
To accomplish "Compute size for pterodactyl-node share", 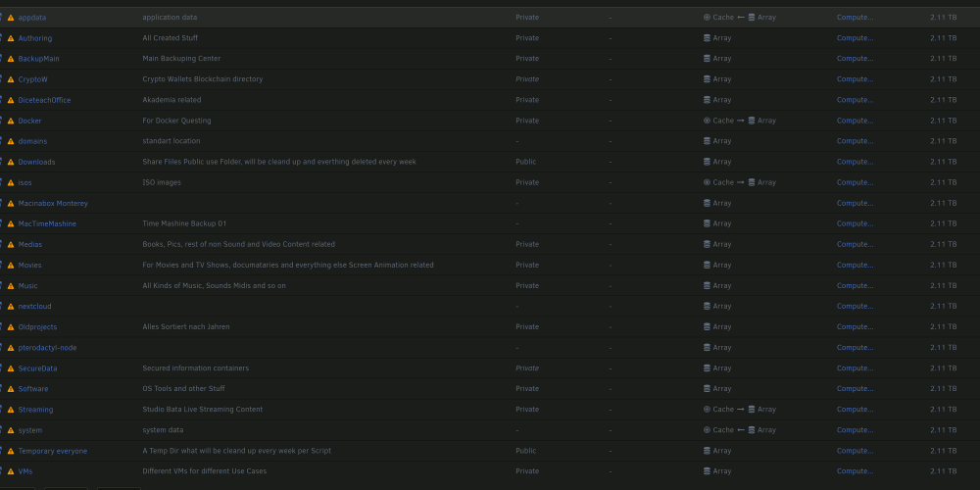I will [855, 348].
